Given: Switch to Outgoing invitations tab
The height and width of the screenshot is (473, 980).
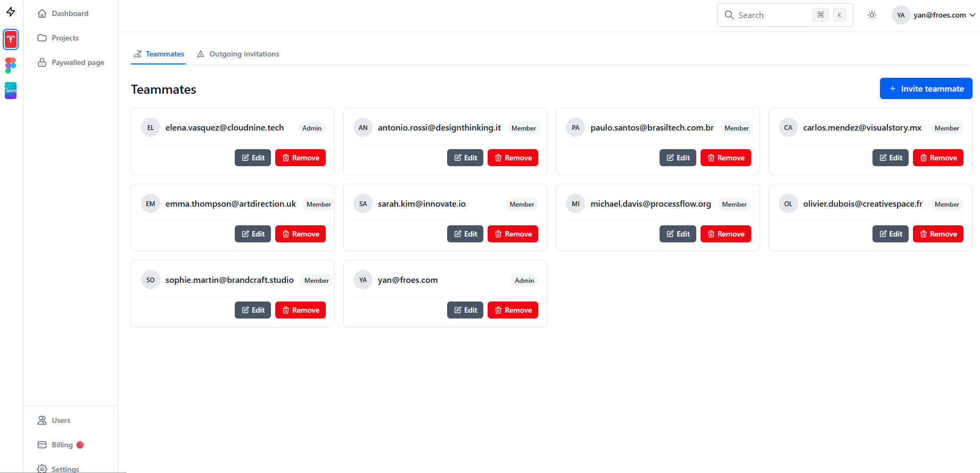Looking at the screenshot, I should (x=238, y=54).
